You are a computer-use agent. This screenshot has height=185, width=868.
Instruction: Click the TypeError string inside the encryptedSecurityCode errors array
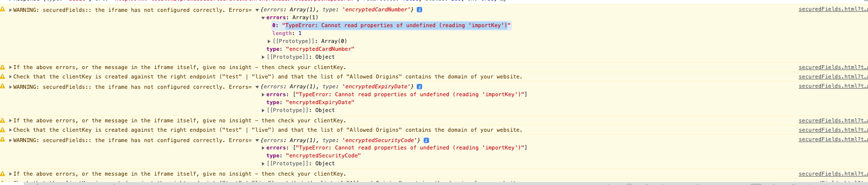[x=410, y=148]
